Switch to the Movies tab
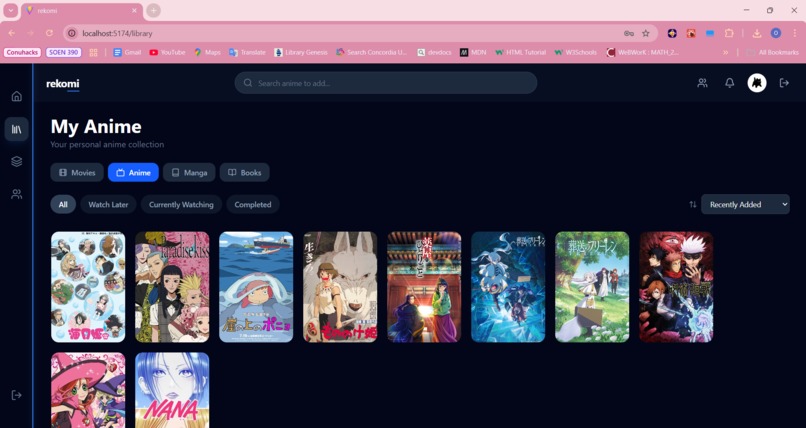This screenshot has width=806, height=428. [x=77, y=173]
